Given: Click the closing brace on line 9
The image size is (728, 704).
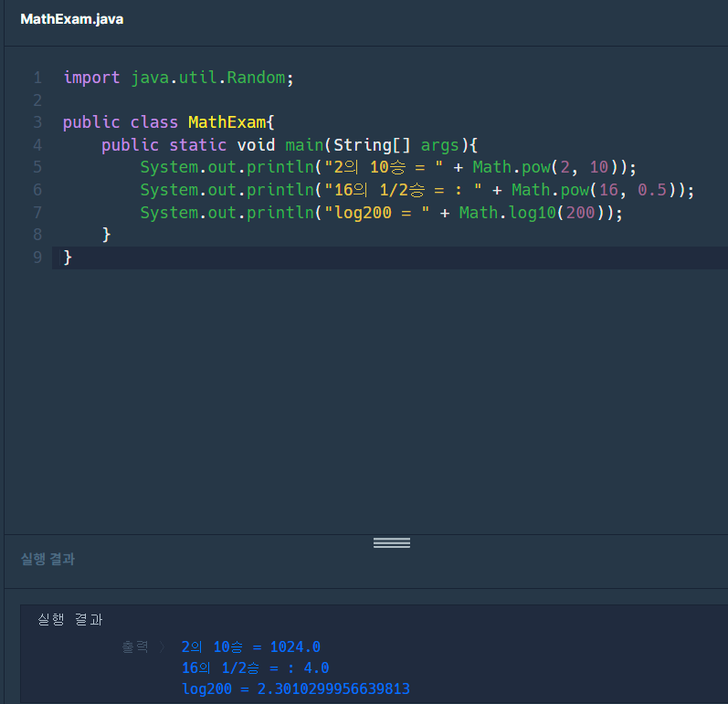Looking at the screenshot, I should (68, 257).
